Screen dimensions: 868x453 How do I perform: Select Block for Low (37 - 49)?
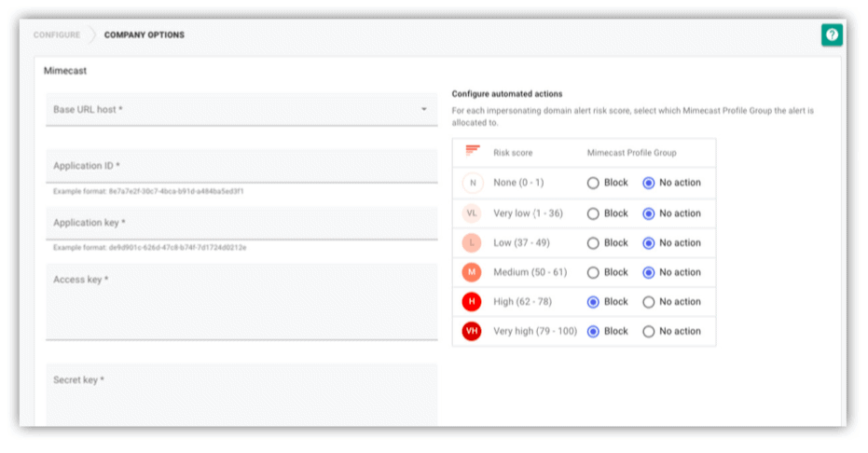593,243
